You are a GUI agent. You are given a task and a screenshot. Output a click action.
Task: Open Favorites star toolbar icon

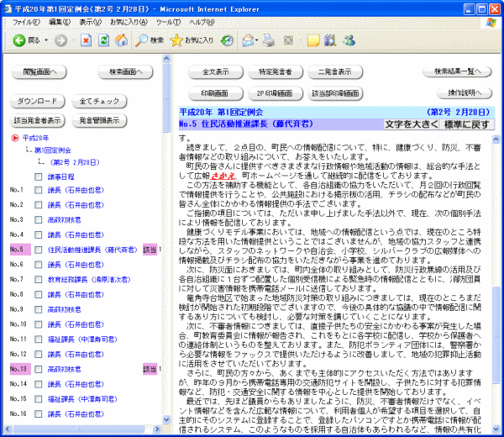176,40
